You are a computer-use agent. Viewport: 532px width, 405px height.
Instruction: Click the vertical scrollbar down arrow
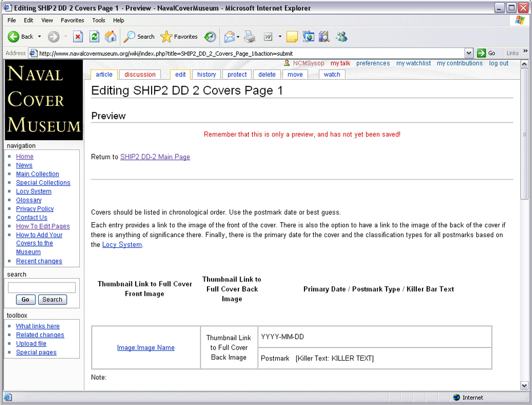point(525,386)
